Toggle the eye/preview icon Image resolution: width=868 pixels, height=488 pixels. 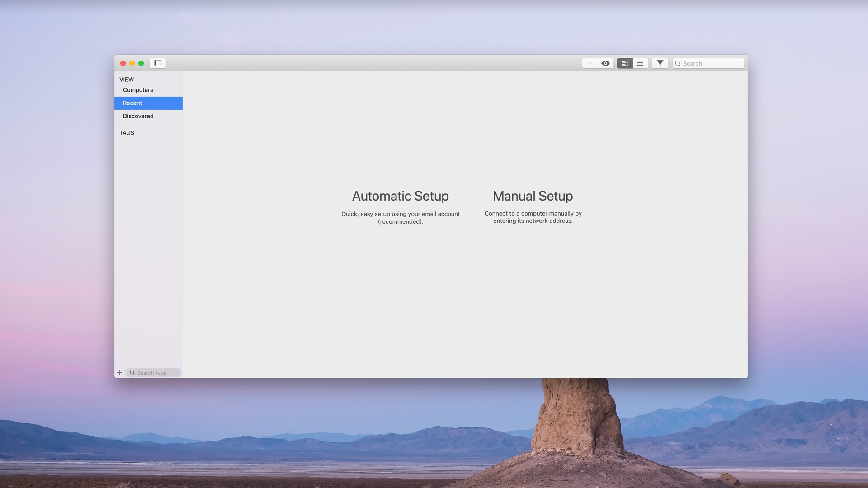(x=606, y=62)
